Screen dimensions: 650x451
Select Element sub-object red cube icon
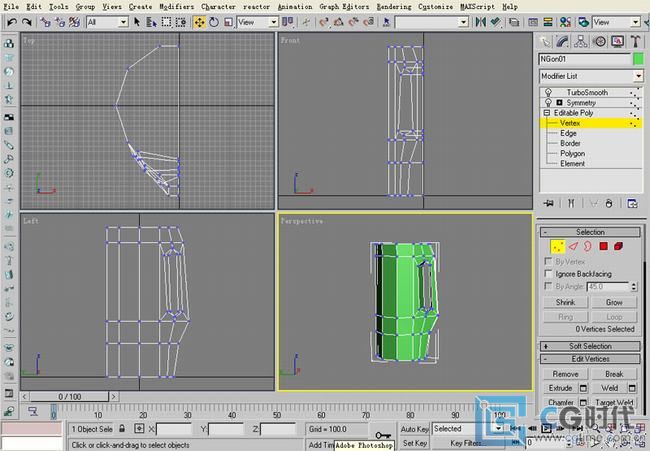(x=618, y=247)
